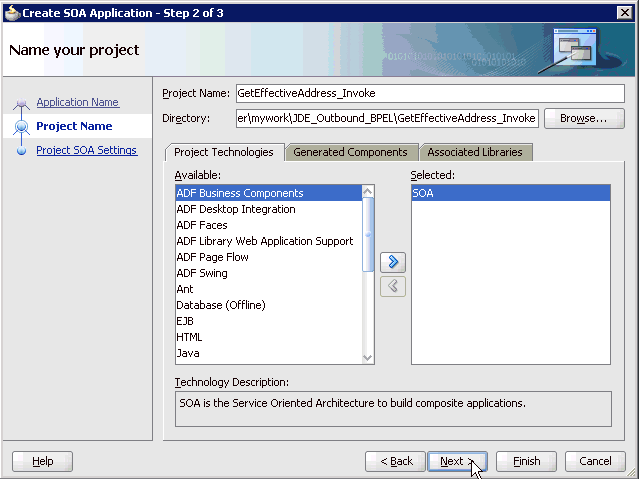Select EJB in Available list
639x479 pixels.
coord(269,321)
